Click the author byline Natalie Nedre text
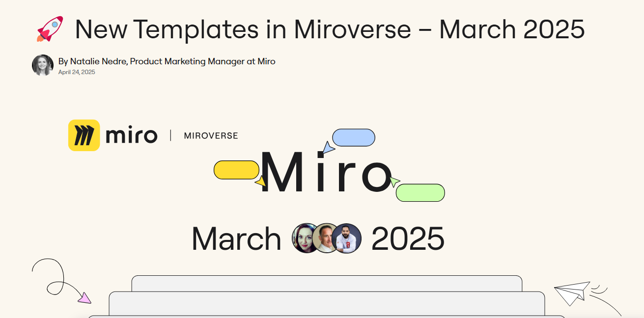Viewport: 644px width, 318px height. tap(167, 61)
